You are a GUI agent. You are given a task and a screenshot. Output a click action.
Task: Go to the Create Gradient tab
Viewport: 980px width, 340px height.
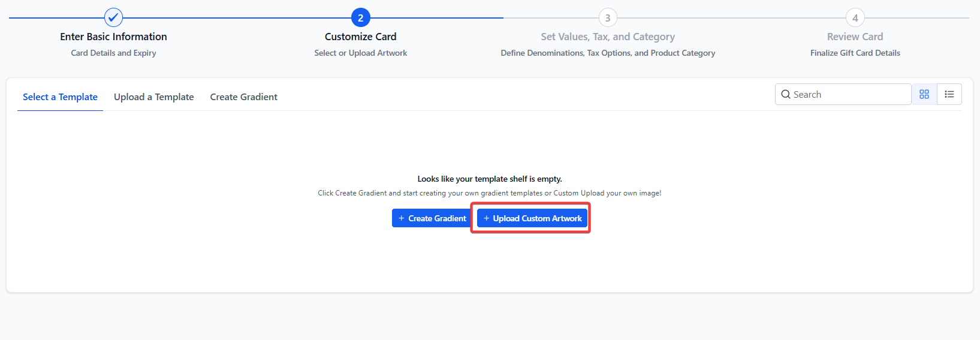tap(243, 97)
